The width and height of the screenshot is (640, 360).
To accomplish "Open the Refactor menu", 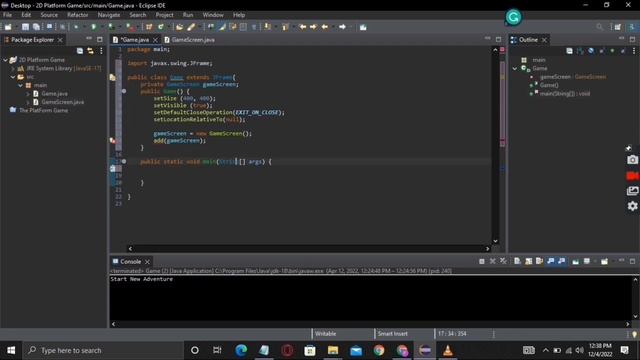I will click(78, 15).
